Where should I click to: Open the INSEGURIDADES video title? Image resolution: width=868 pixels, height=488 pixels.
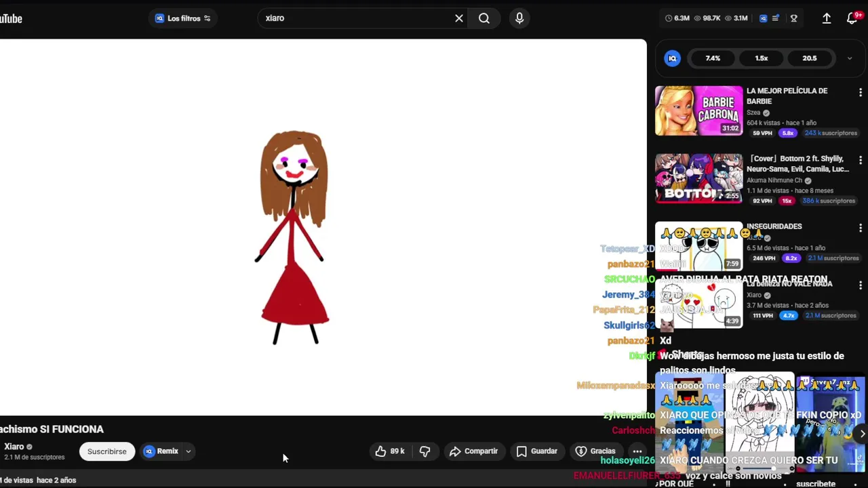(x=774, y=226)
